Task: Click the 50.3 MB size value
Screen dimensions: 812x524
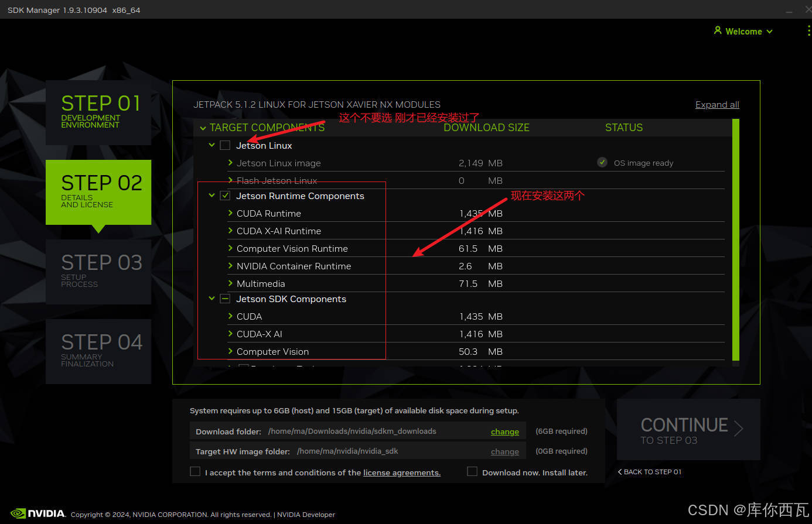Action: pyautogui.click(x=480, y=352)
